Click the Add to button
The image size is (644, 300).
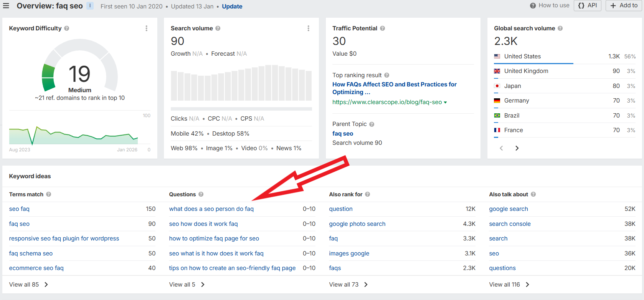(x=624, y=5)
